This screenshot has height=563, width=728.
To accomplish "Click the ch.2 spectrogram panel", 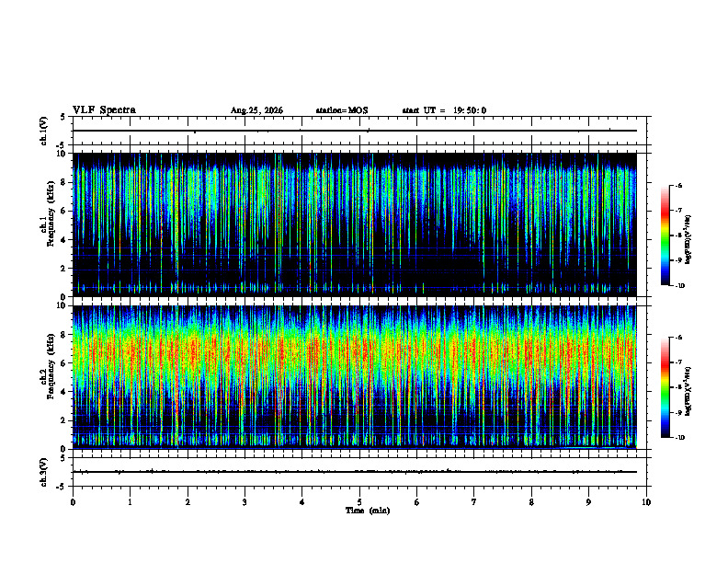I will tap(355, 377).
